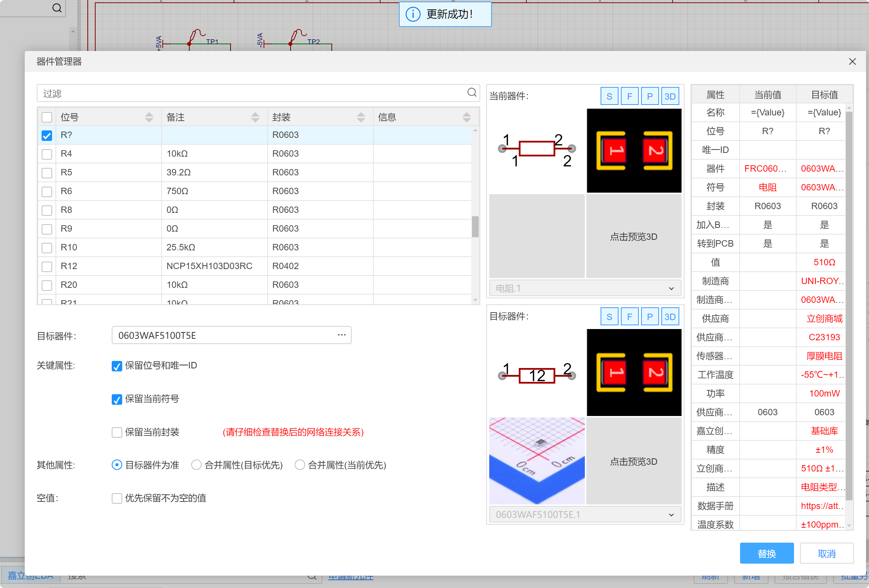This screenshot has width=869, height=588.
Task: Click S button for current component
Action: 609,96
